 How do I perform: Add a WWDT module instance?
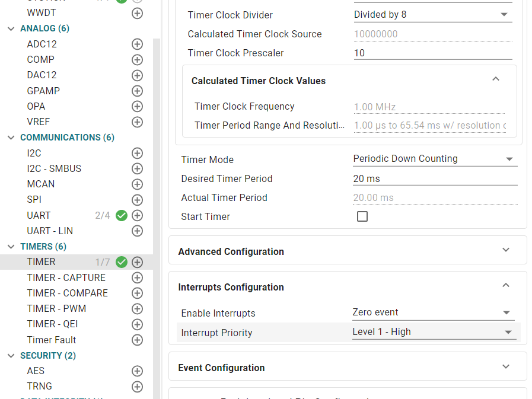(x=137, y=14)
